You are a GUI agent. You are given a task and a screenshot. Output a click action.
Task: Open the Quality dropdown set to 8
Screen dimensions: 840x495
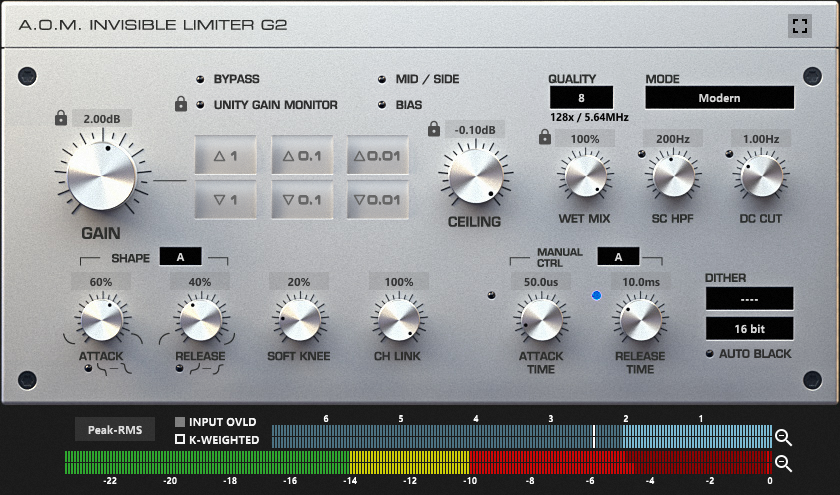click(x=581, y=98)
